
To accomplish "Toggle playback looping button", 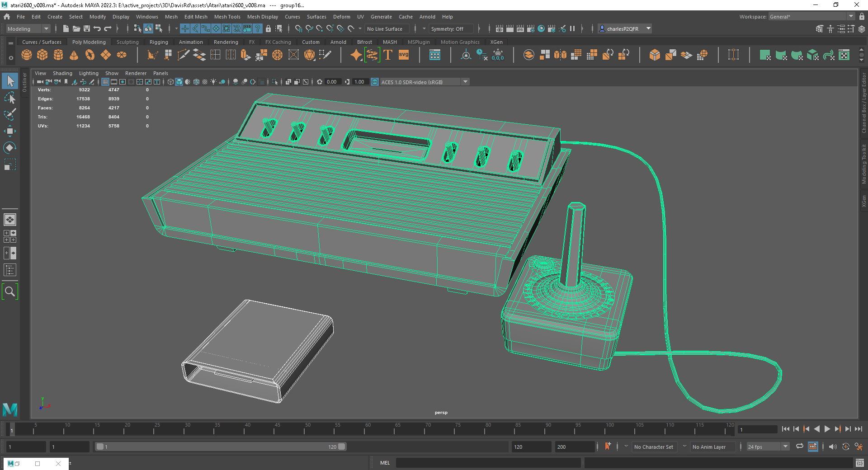I will tap(800, 446).
